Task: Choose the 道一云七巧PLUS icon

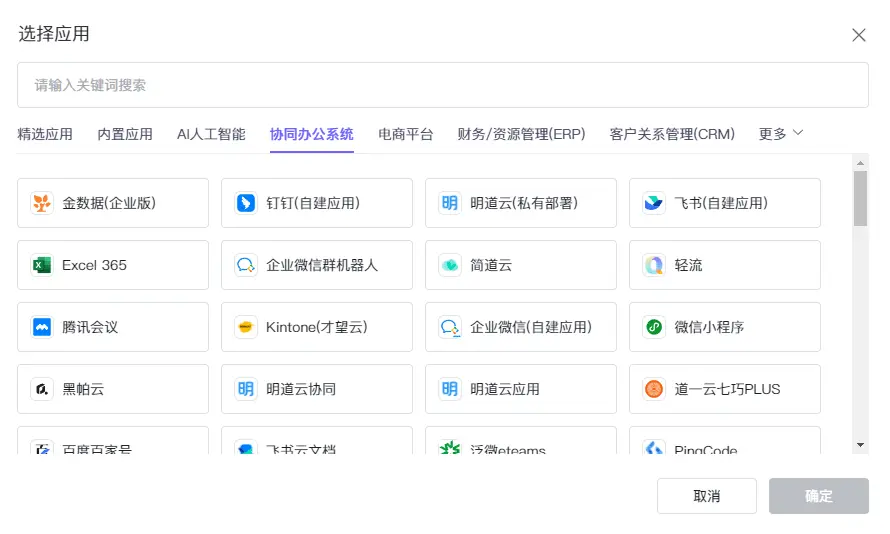Action: pos(654,389)
